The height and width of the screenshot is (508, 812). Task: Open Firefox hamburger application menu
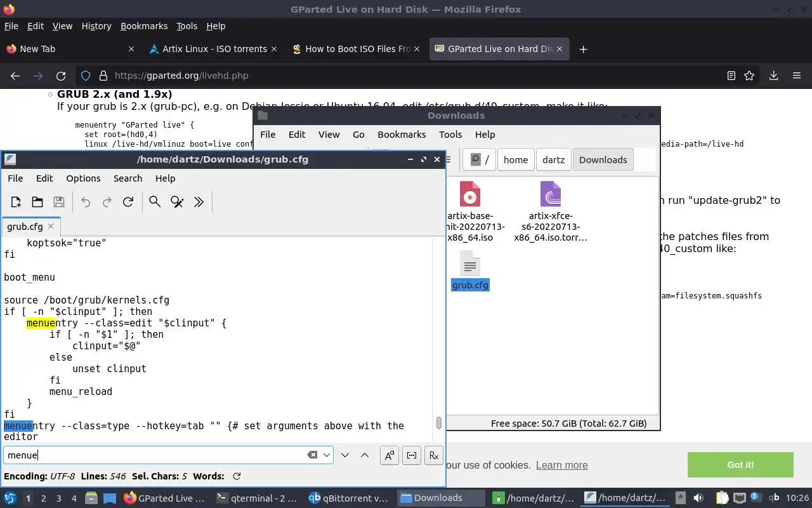click(797, 76)
